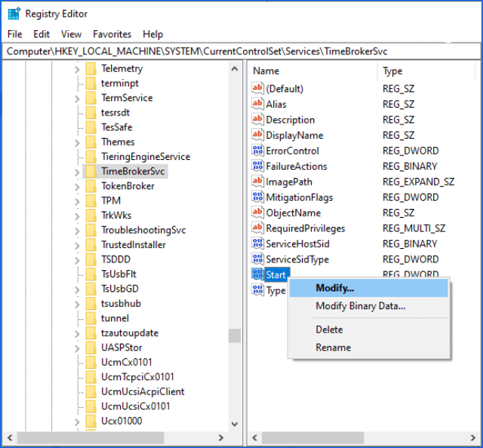Click tree pane horizontal scroll right arrow

tap(220, 437)
